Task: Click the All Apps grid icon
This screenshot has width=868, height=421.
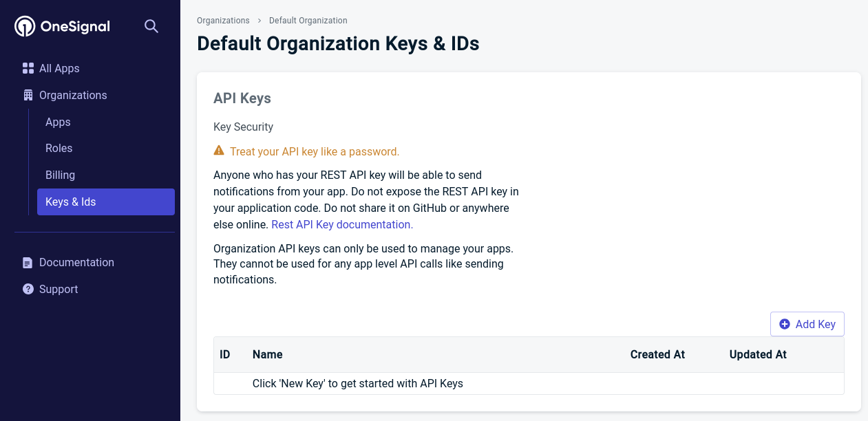Action: click(28, 68)
